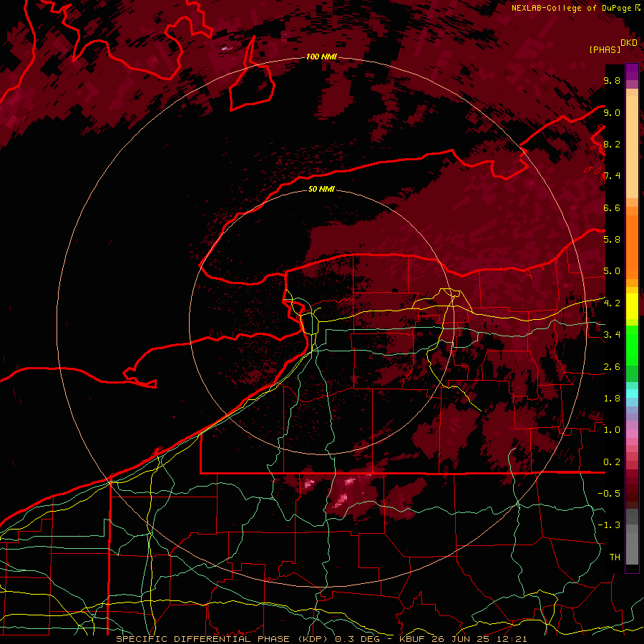Click the 7.4 value on color scale

(x=612, y=176)
